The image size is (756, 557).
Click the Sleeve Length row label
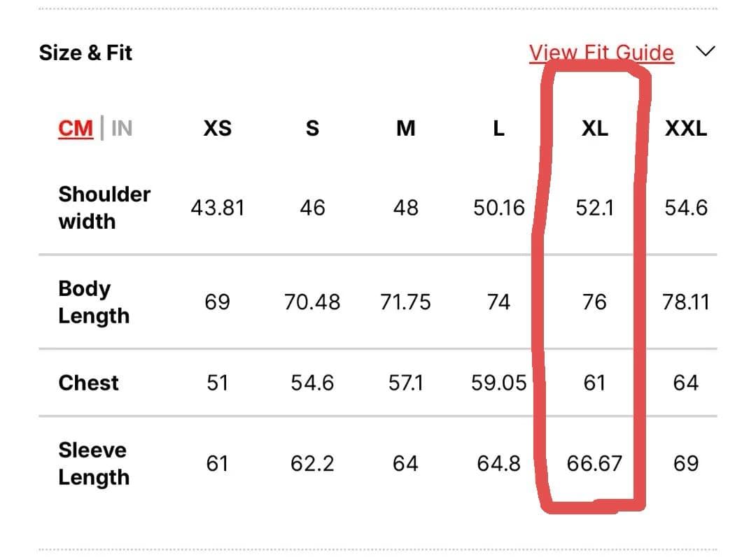click(x=94, y=463)
